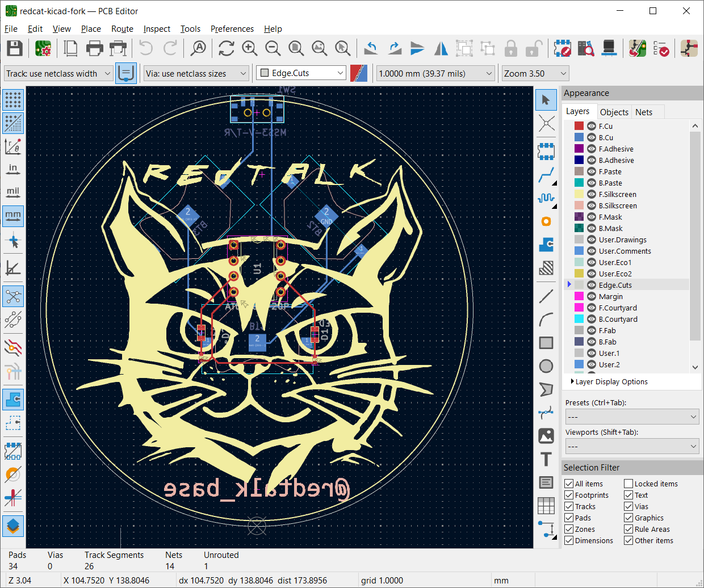Screen dimensions: 704x588
Task: Select the Route Tracks tool
Action: point(546,175)
